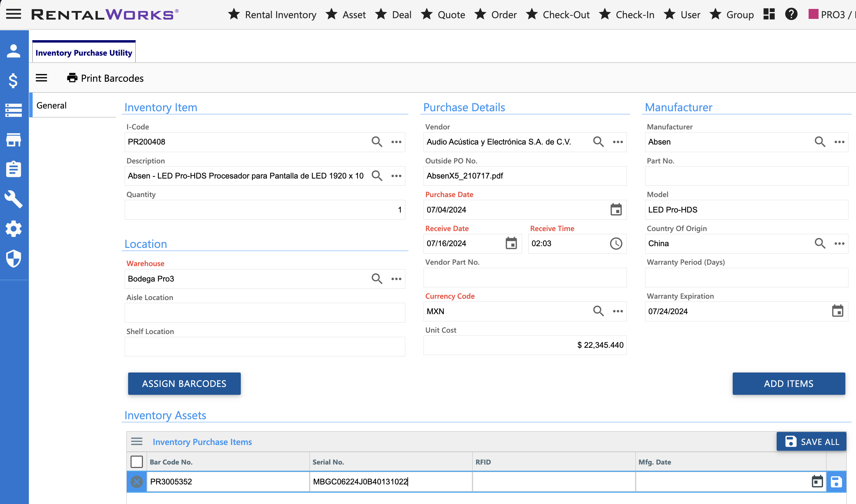The width and height of the screenshot is (856, 504).
Task: Open Check-Out favorite module
Action: tap(558, 15)
